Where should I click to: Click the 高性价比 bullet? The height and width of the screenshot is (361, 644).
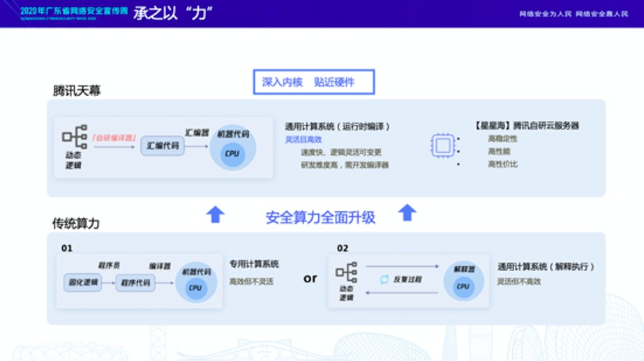tap(503, 164)
